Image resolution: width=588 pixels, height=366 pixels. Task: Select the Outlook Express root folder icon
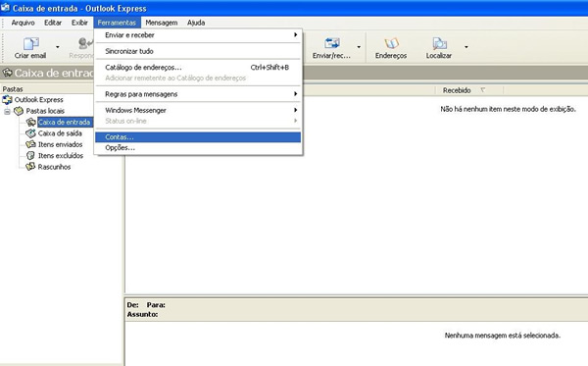coord(7,100)
